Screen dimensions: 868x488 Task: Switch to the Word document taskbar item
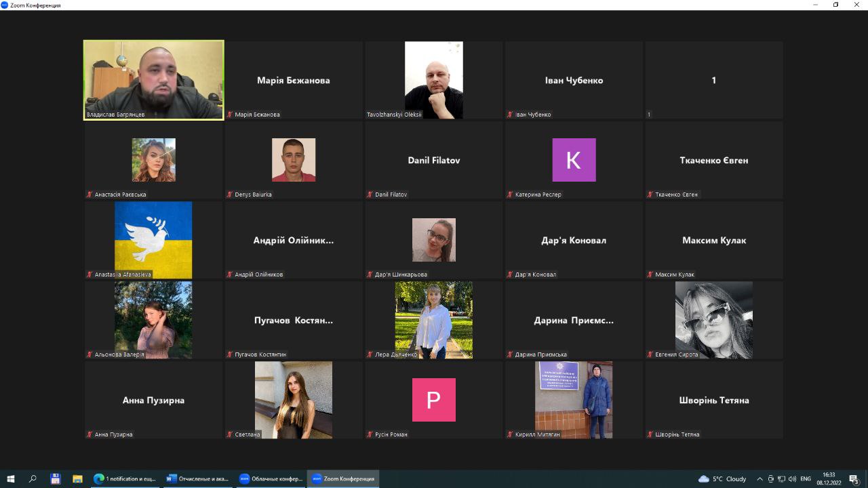(197, 479)
